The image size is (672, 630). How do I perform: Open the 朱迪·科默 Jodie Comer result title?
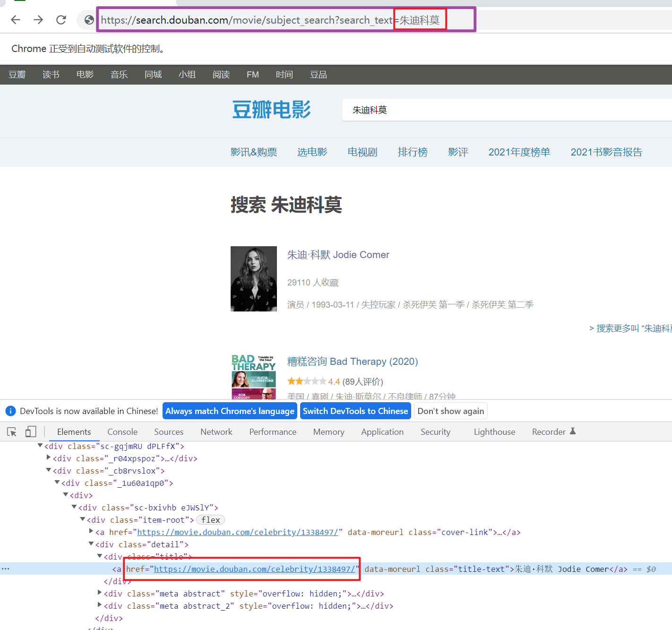coord(338,255)
